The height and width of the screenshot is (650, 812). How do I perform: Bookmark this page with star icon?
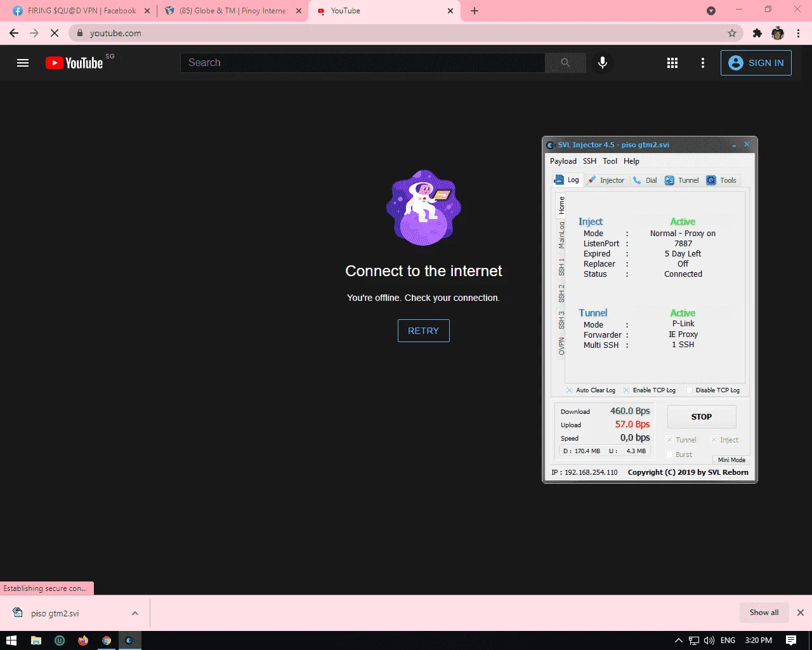click(x=732, y=33)
